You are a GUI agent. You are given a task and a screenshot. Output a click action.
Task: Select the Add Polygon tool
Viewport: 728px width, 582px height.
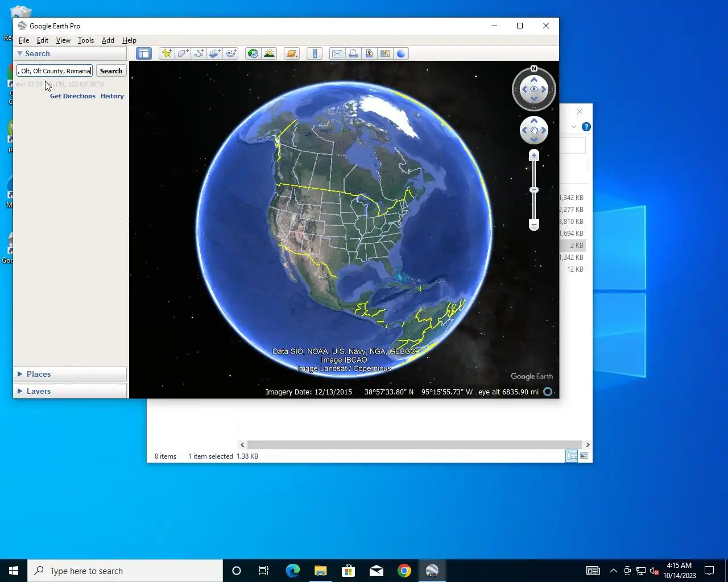coord(183,53)
